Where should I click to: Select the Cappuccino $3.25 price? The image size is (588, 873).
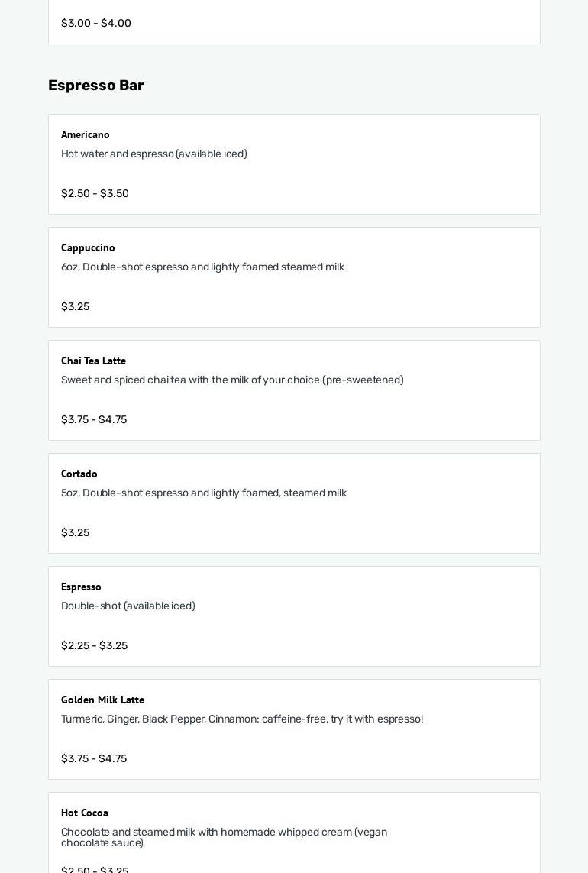tap(75, 307)
